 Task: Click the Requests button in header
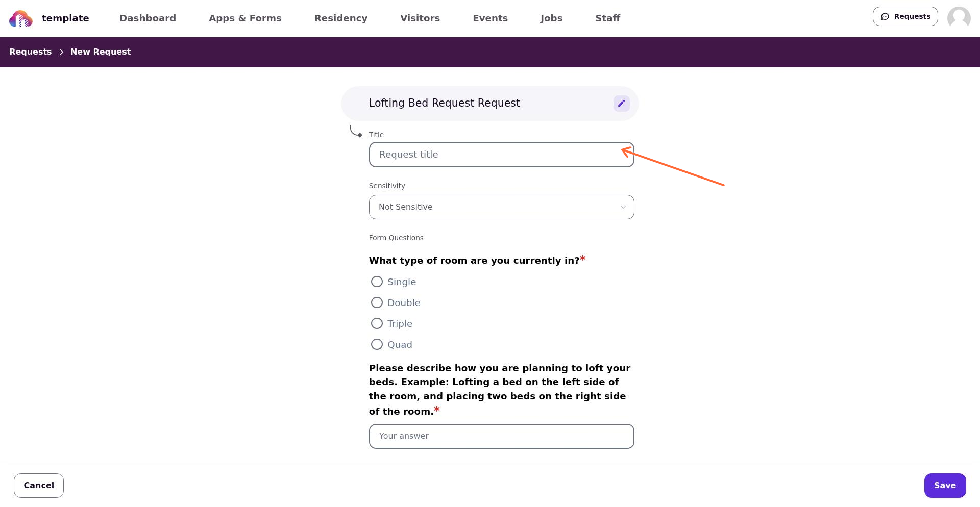click(x=905, y=16)
